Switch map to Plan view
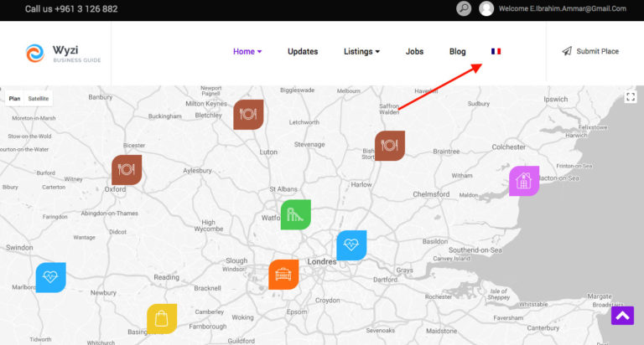Screen dimensions: 644x345 (14, 98)
